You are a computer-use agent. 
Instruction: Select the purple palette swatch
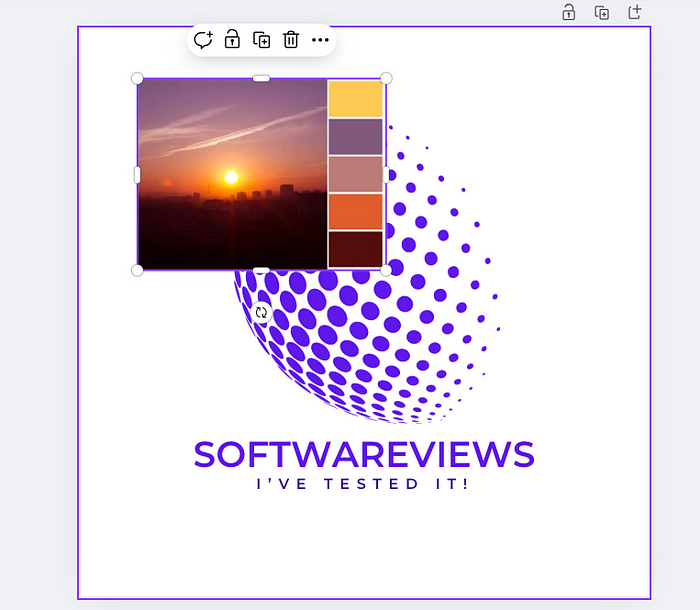(355, 137)
